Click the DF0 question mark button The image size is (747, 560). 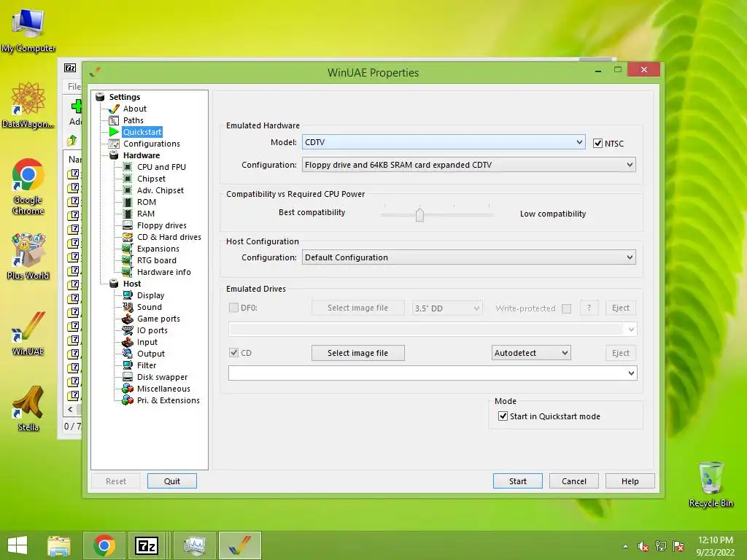click(x=589, y=308)
